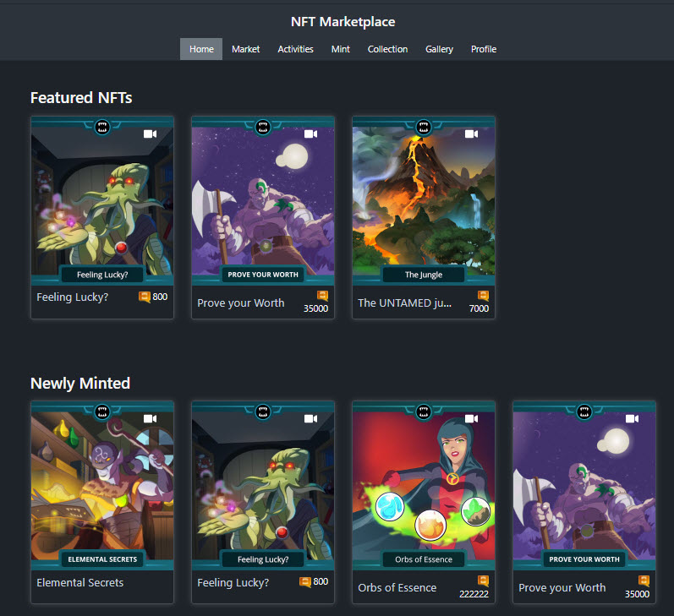Open the Gallery tab

[439, 49]
